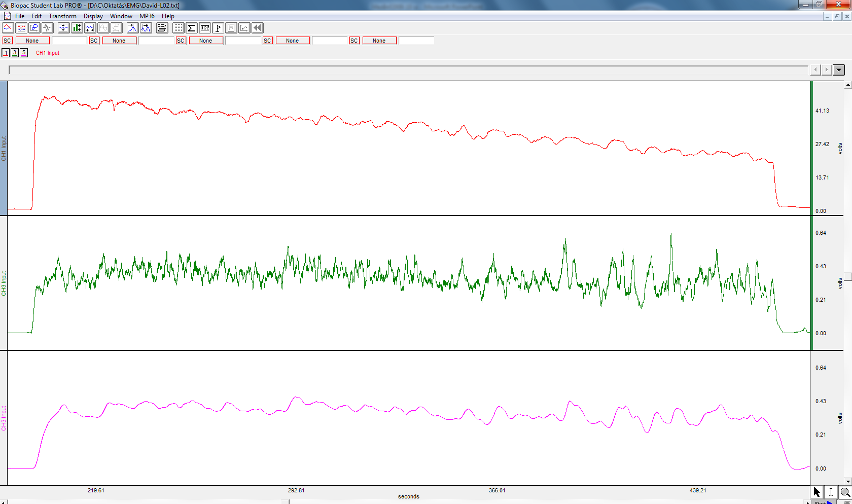This screenshot has width=852, height=504.
Task: Open first measurement None type popup
Action: click(x=32, y=41)
